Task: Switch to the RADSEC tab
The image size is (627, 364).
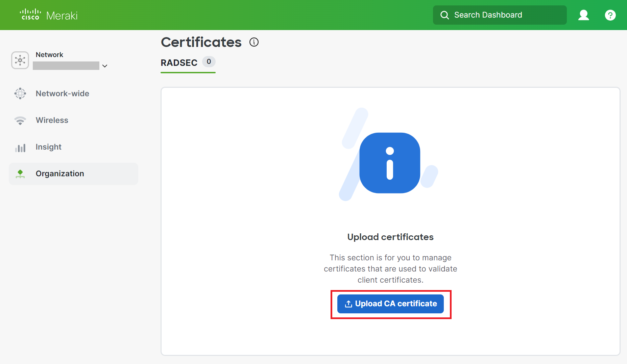Action: click(x=179, y=63)
